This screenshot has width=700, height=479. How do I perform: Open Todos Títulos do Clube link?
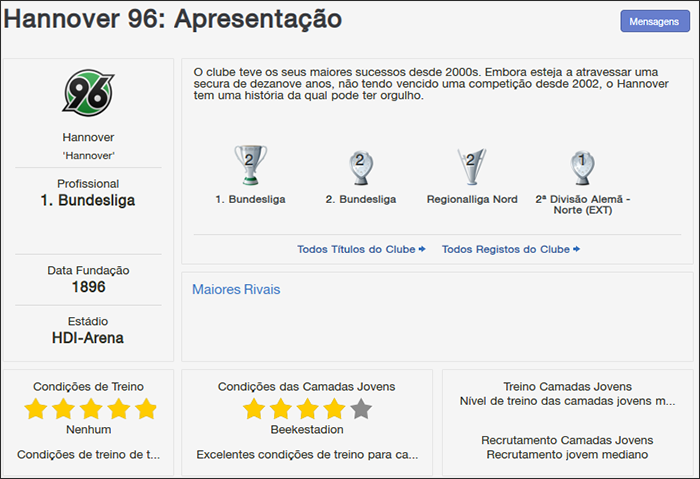point(361,249)
